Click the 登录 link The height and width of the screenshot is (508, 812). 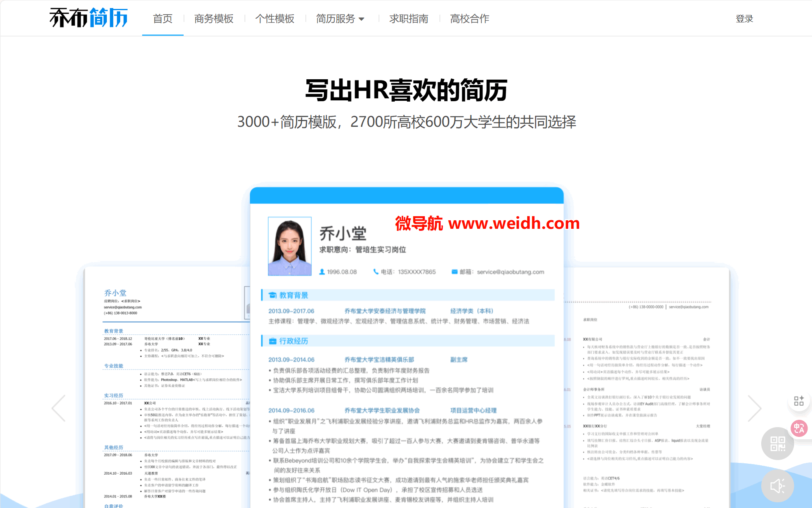coord(744,19)
